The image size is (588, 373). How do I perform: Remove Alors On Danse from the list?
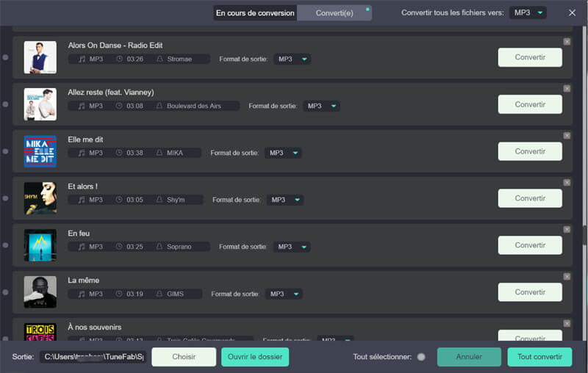coord(567,42)
